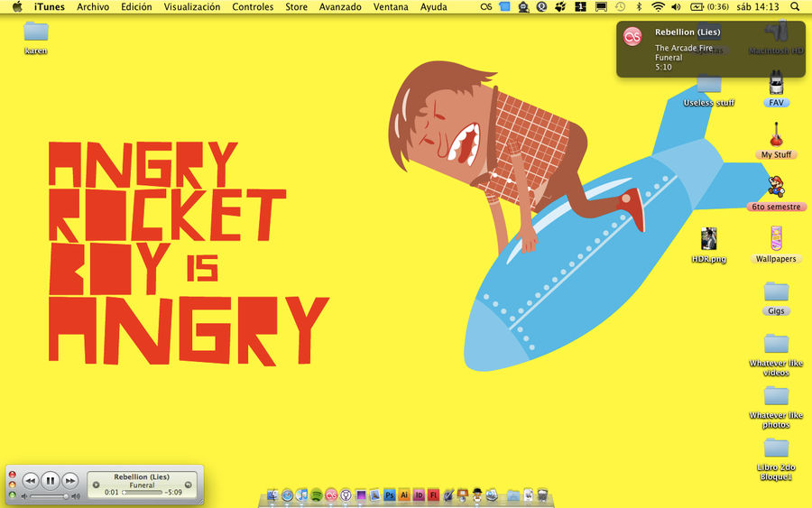Open the Ayuda menu
Image resolution: width=812 pixels, height=508 pixels.
433,6
